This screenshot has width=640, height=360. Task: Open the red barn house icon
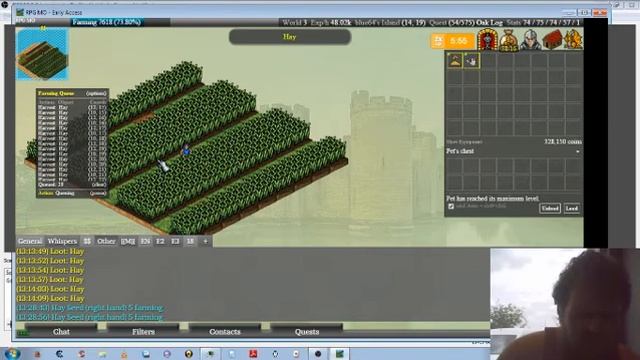(x=552, y=40)
